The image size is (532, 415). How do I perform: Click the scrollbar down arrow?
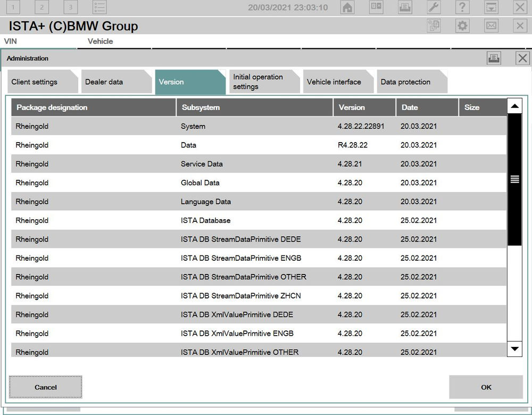514,349
